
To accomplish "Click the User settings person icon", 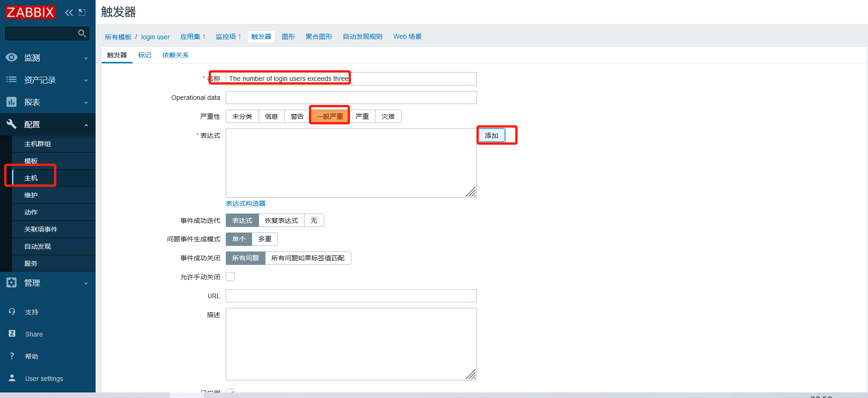I will [12, 378].
